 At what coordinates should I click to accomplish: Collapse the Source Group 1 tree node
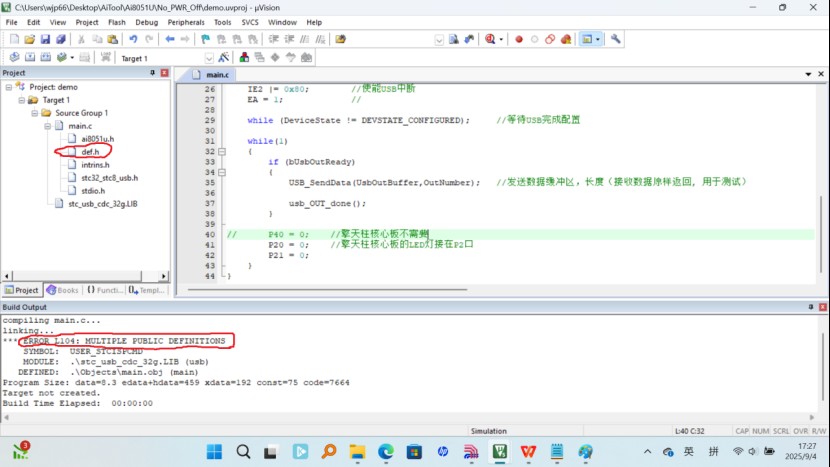coord(34,113)
